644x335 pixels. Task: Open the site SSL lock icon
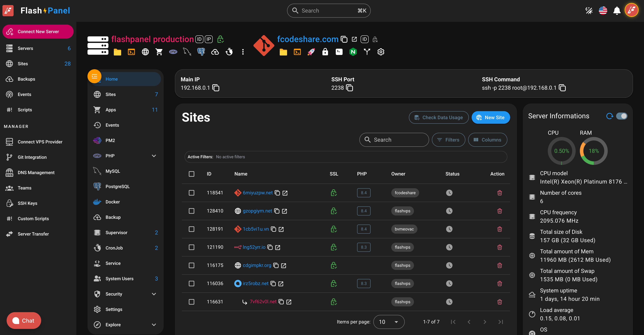point(325,52)
